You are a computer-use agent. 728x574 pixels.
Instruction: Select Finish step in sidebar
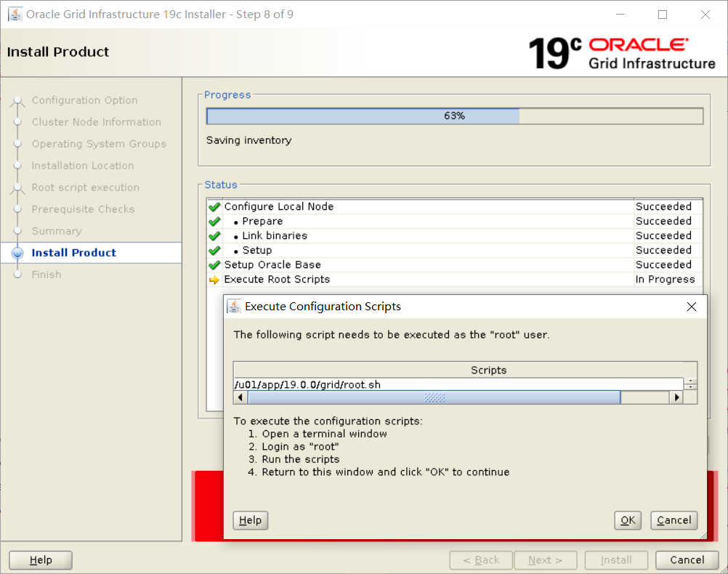pyautogui.click(x=46, y=275)
